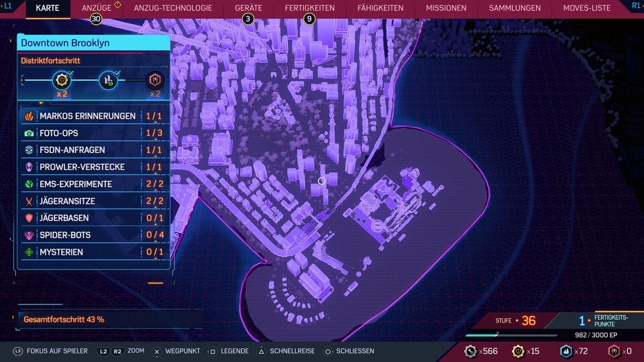Select the first hero token reward milestone
644x362 pixels.
coord(62,80)
